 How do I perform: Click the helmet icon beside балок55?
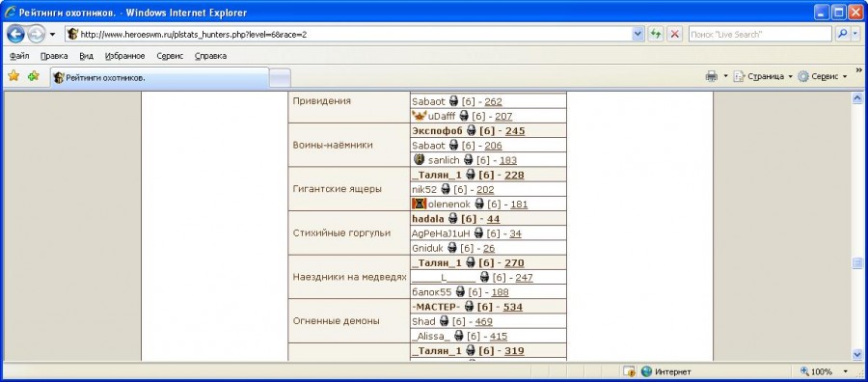pos(459,291)
